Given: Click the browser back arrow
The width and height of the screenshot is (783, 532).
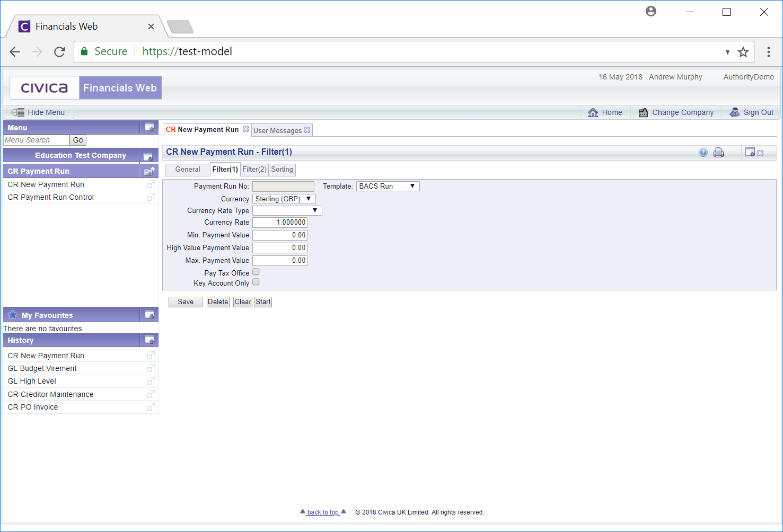Looking at the screenshot, I should pos(15,51).
